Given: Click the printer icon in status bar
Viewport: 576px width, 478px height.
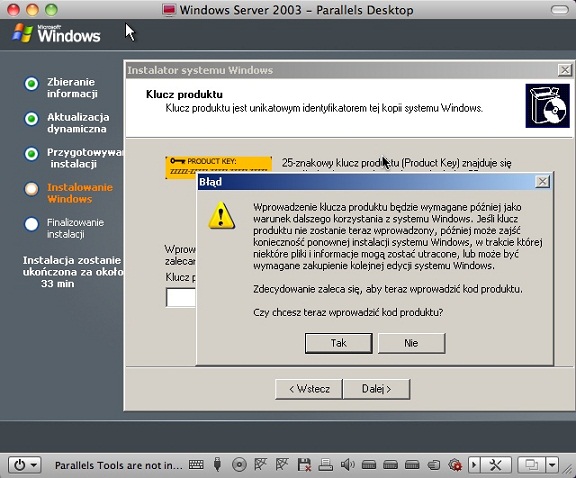Looking at the screenshot, I should click(x=325, y=465).
